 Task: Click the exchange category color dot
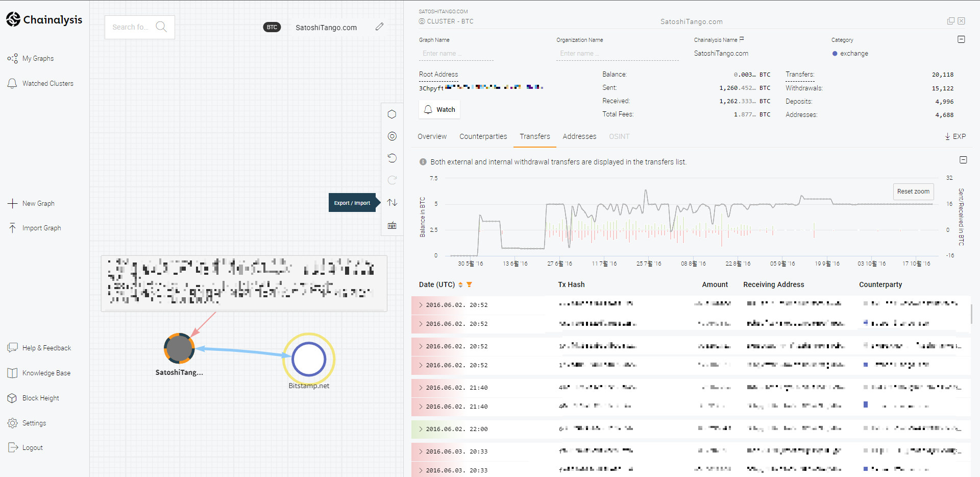[835, 54]
